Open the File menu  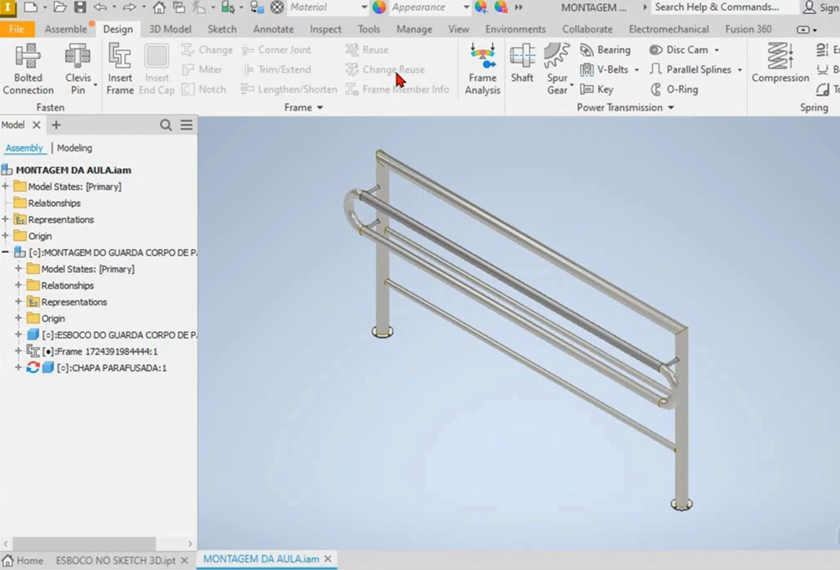(17, 29)
